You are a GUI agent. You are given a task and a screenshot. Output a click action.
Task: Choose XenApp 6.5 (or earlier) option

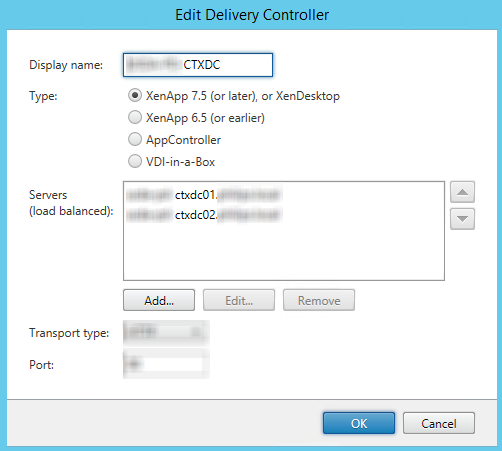click(135, 117)
